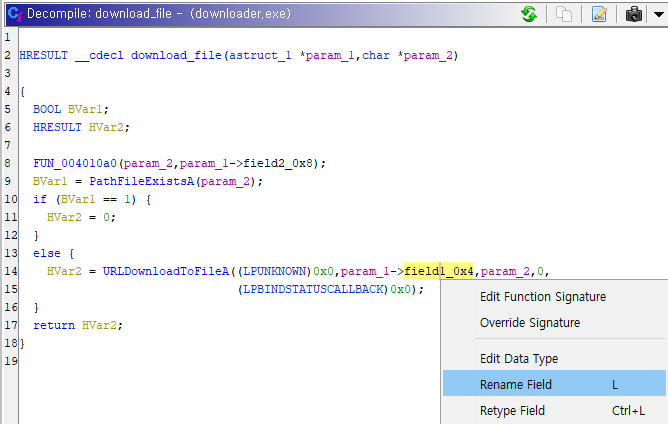This screenshot has height=424, width=668.
Task: Click the Decompile panel C icon
Action: (x=14, y=14)
